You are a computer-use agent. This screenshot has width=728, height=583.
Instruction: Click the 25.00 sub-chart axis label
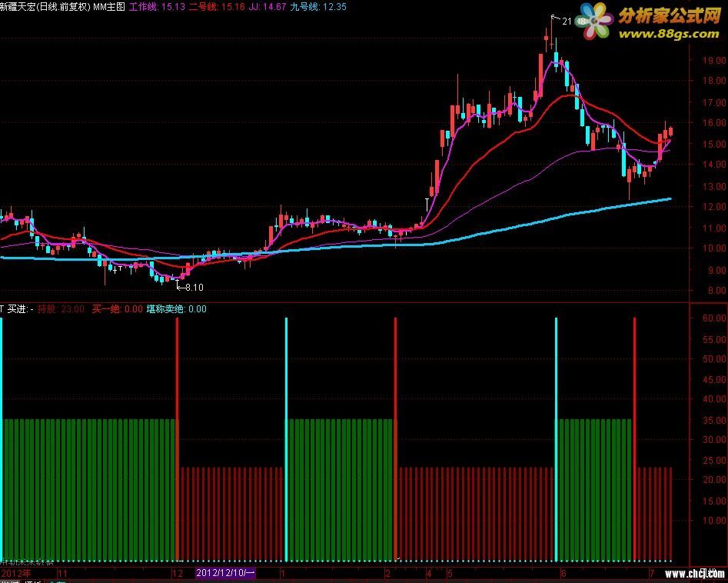(x=714, y=461)
